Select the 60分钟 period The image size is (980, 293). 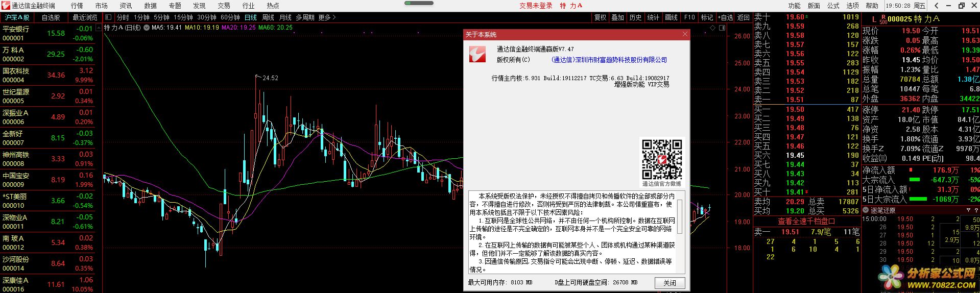pos(230,17)
